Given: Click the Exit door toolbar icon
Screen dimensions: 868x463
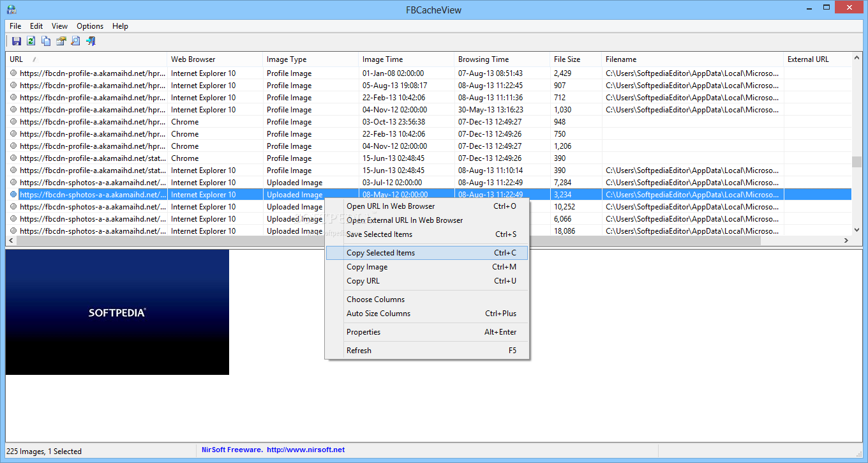Looking at the screenshot, I should (90, 41).
